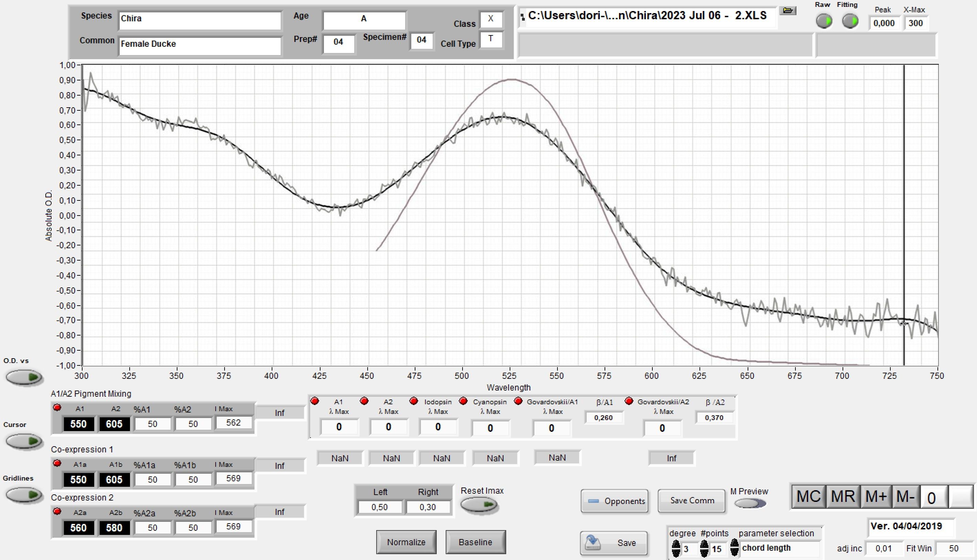This screenshot has height=560, width=977.
Task: Click the path dropdown glyph before C:\Users
Action: 522,17
